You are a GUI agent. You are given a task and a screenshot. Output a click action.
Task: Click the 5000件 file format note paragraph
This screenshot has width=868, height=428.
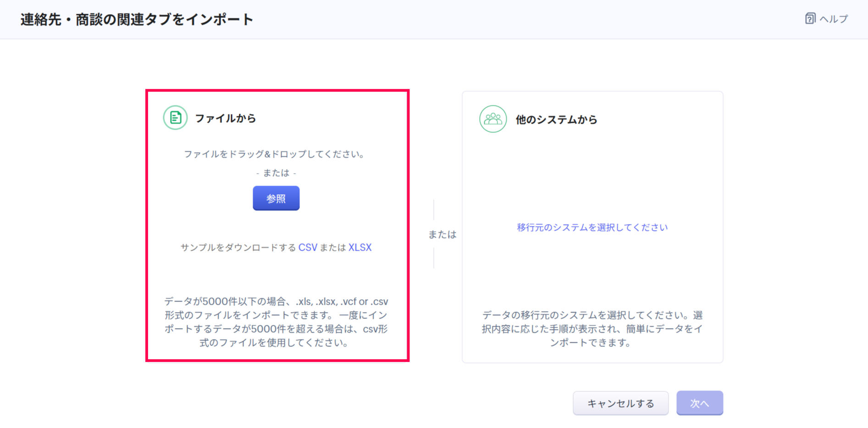(276, 322)
